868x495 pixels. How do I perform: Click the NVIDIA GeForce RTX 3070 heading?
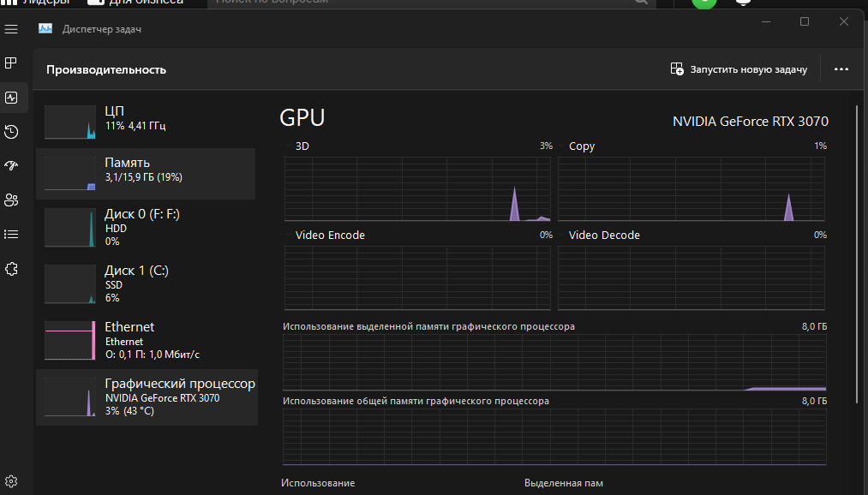click(x=750, y=121)
